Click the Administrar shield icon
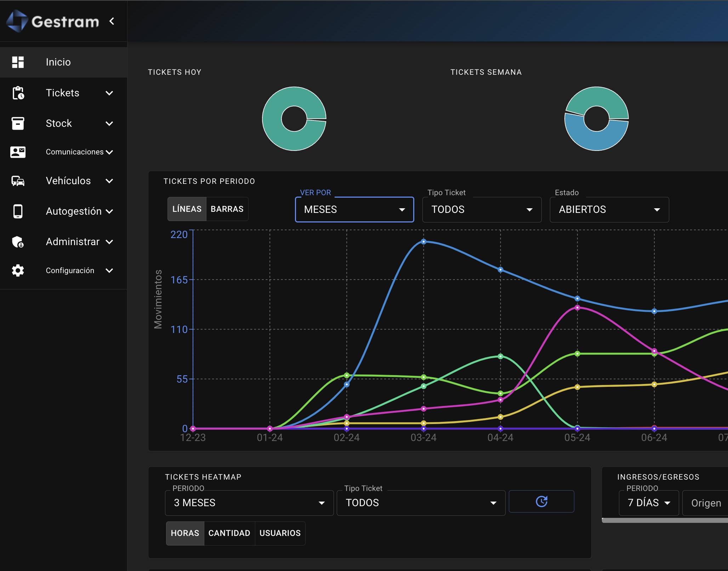 [x=18, y=242]
